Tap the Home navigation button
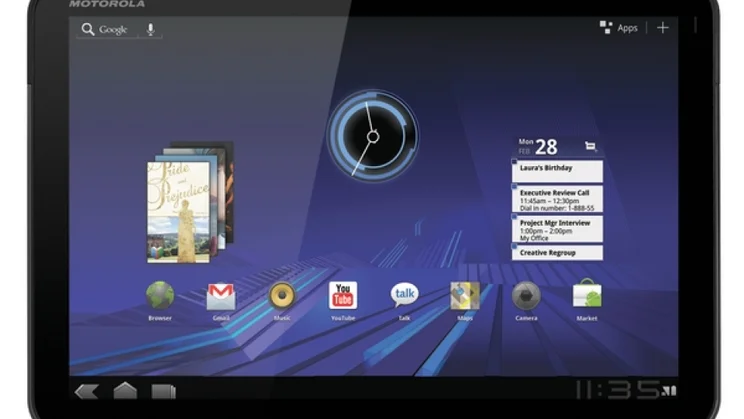The width and height of the screenshot is (744, 419). click(125, 390)
